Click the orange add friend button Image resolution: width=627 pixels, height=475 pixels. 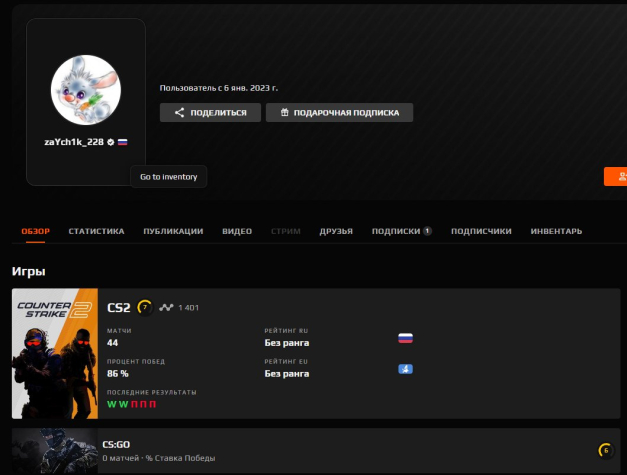coord(615,177)
